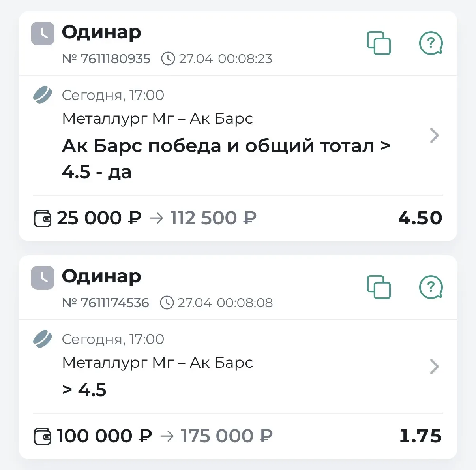
Task: Tap pending clock icon on second Одинар
Action: [43, 278]
